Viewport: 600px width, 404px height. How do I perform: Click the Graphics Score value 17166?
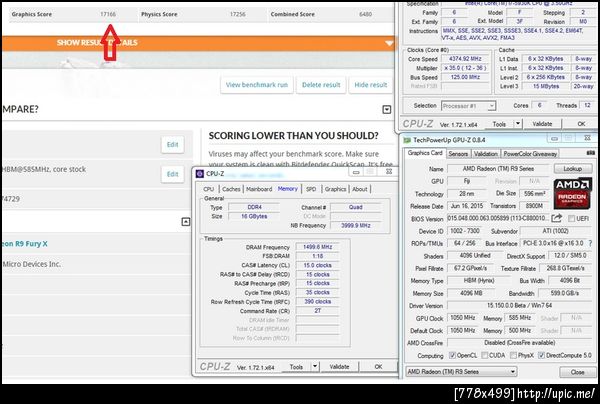[x=108, y=14]
